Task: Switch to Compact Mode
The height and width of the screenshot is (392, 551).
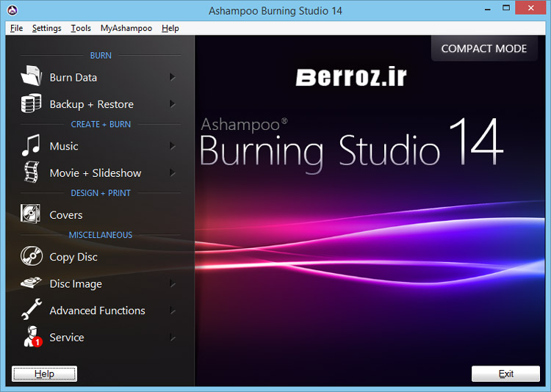Action: (x=483, y=49)
